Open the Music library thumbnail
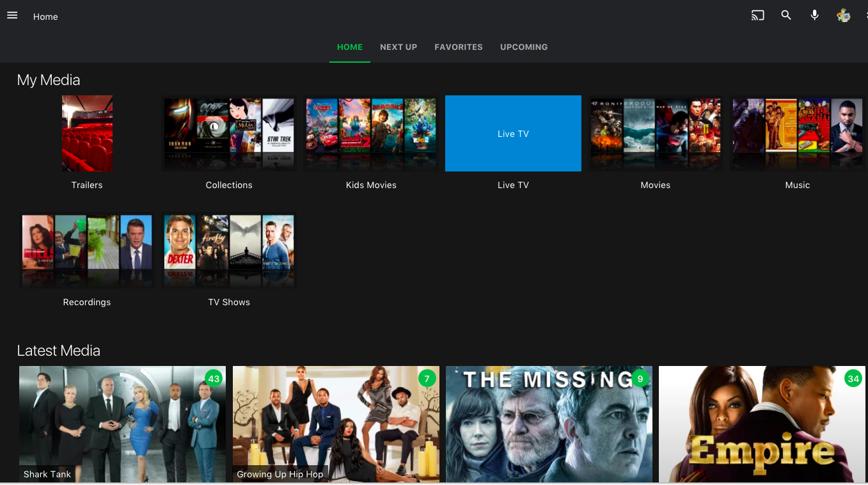Image resolution: width=868 pixels, height=485 pixels. click(x=798, y=133)
